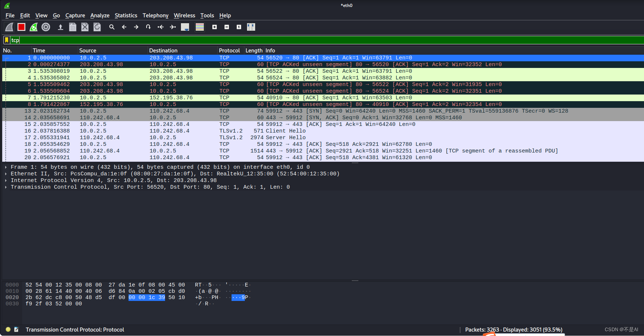Open capture options gear icon

(x=46, y=27)
